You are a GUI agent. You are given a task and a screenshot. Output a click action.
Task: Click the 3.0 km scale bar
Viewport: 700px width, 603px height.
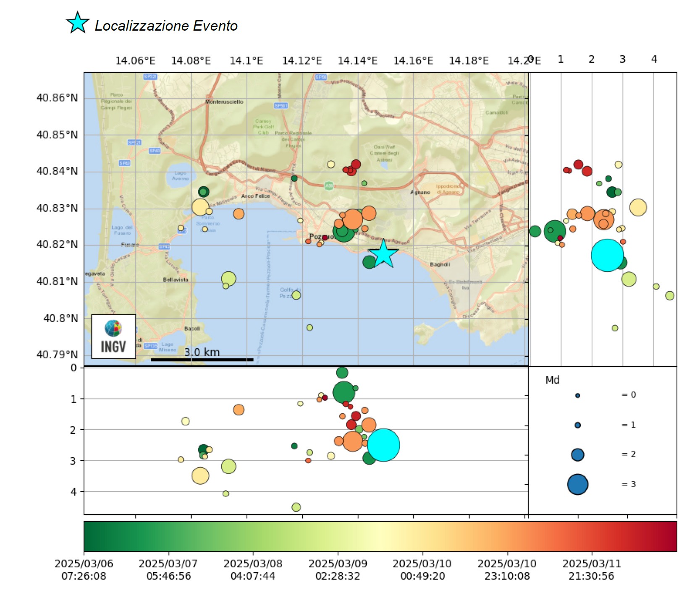[x=202, y=359]
